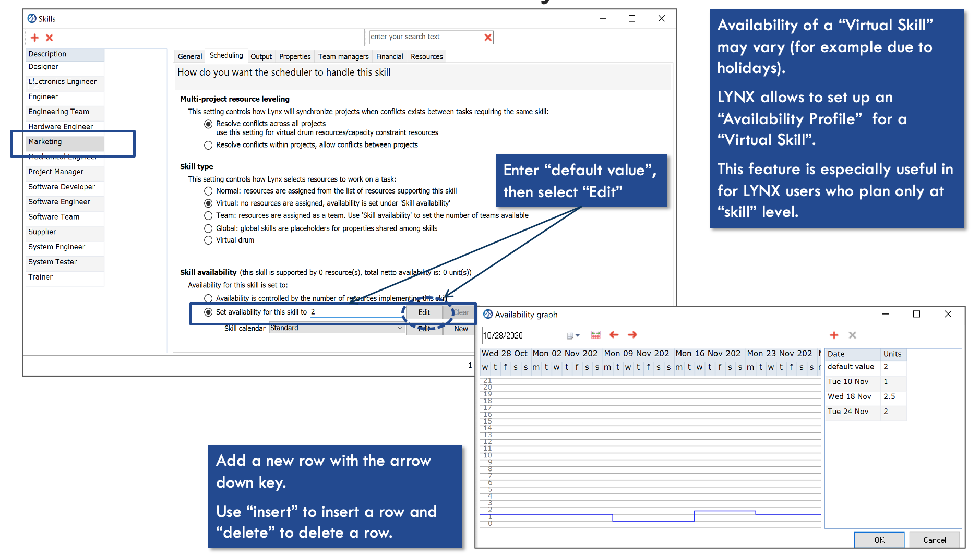This screenshot has width=980, height=556.
Task: Choose Virtual drum skill type
Action: [x=208, y=240]
